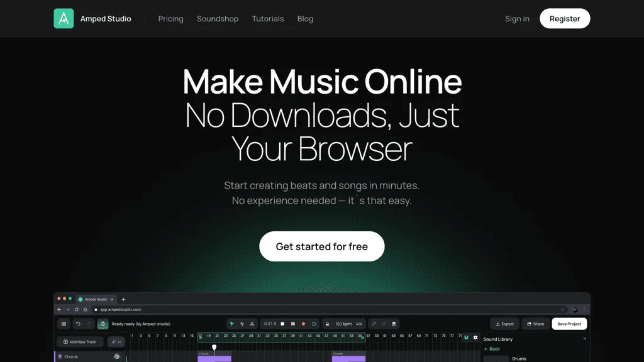Toggle the metronome icon
The image size is (644, 362).
[327, 324]
